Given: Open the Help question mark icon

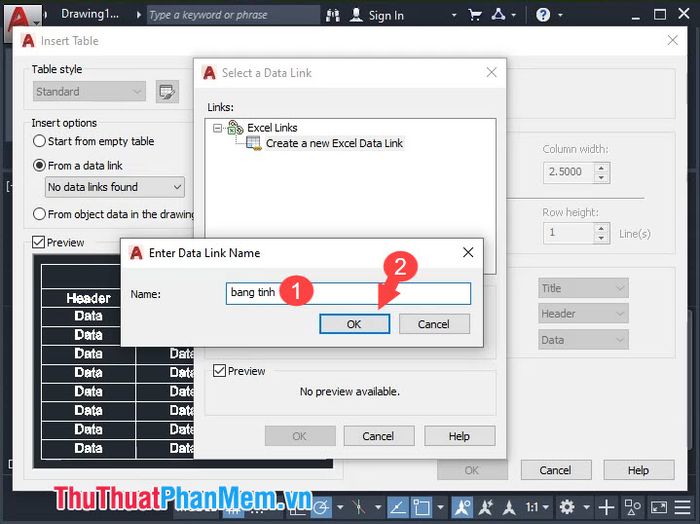Looking at the screenshot, I should 543,15.
